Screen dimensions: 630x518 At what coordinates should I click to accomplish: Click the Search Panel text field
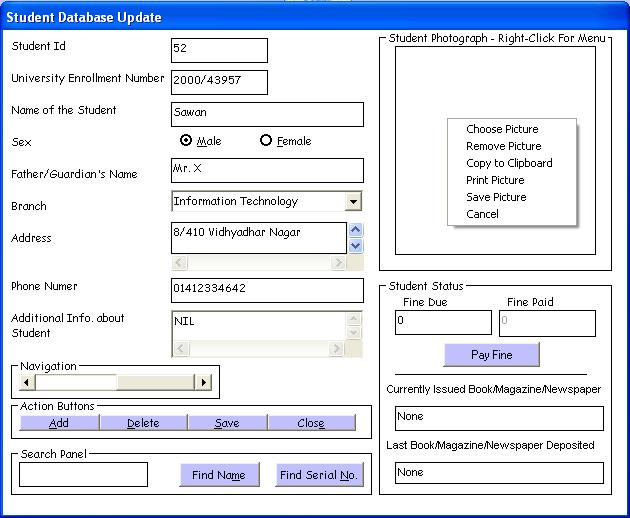(83, 474)
